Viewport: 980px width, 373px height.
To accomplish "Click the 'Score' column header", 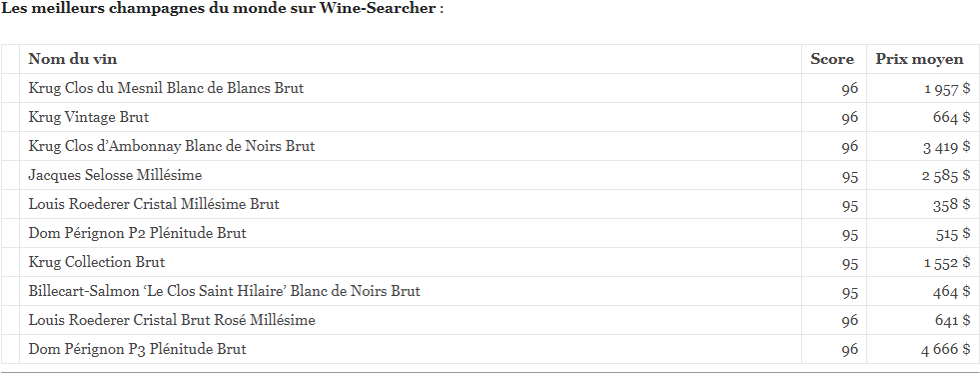I will (x=832, y=59).
